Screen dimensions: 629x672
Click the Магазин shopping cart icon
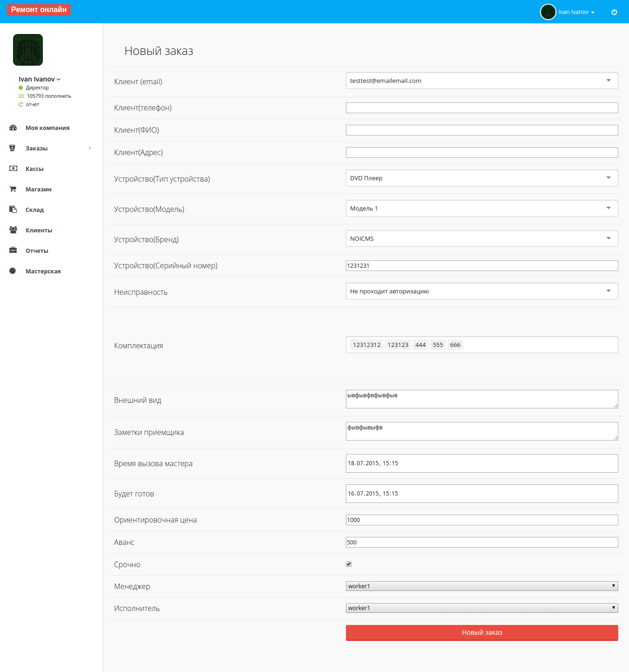pyautogui.click(x=13, y=189)
